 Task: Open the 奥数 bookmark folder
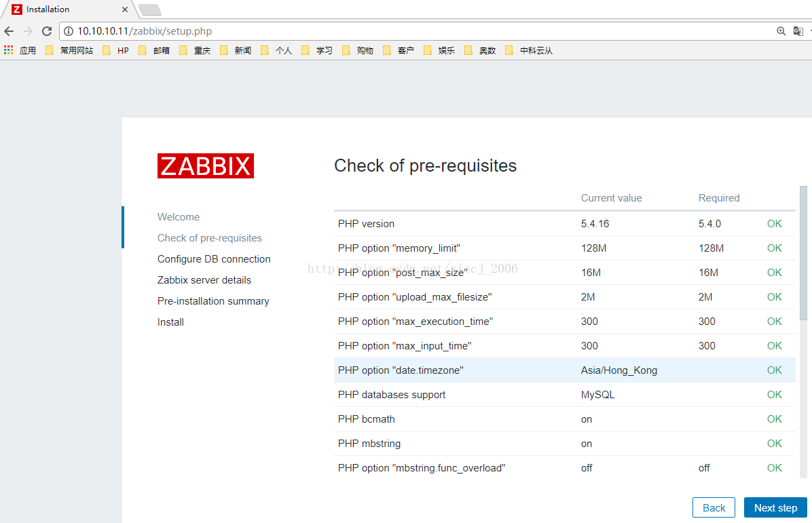pyautogui.click(x=481, y=50)
